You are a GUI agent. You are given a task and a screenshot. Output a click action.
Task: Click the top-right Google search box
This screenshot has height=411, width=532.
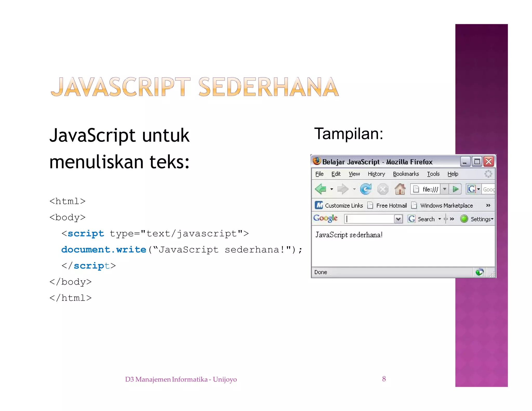click(x=488, y=189)
